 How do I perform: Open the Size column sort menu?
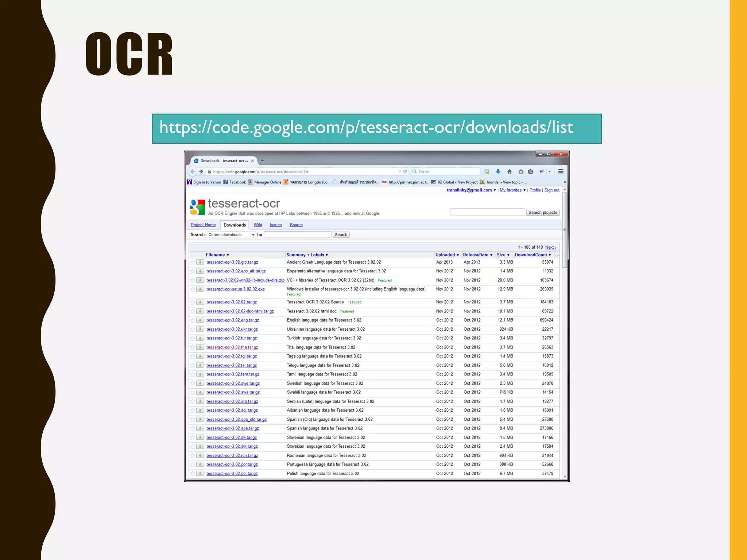[x=503, y=255]
